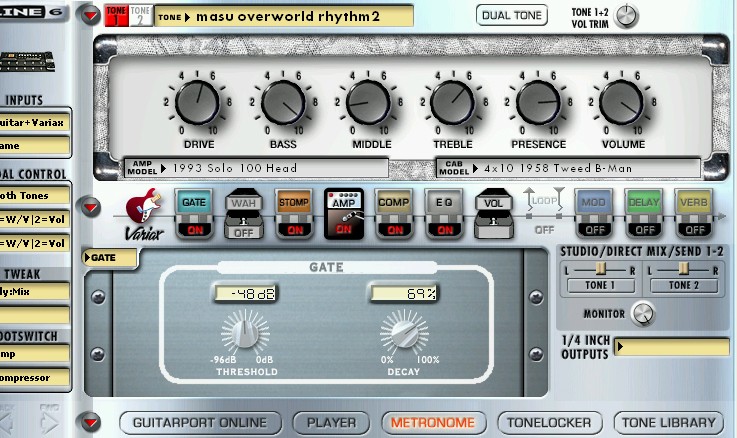Open the TONELOCKER tab
This screenshot has width=737, height=438.
[549, 422]
